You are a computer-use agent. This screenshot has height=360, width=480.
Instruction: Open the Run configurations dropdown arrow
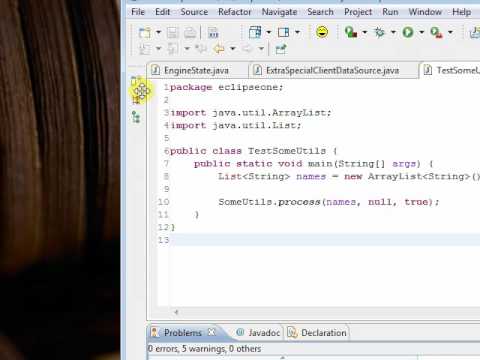point(422,32)
